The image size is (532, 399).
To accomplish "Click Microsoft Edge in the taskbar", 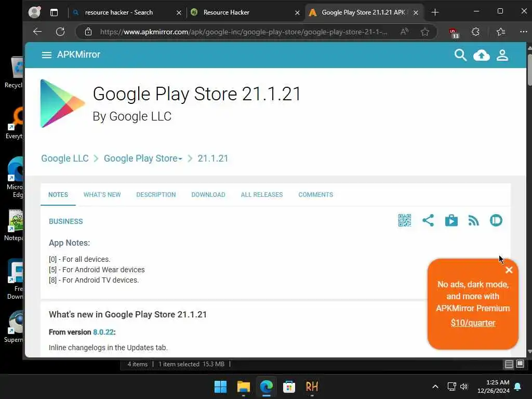I will [267, 387].
